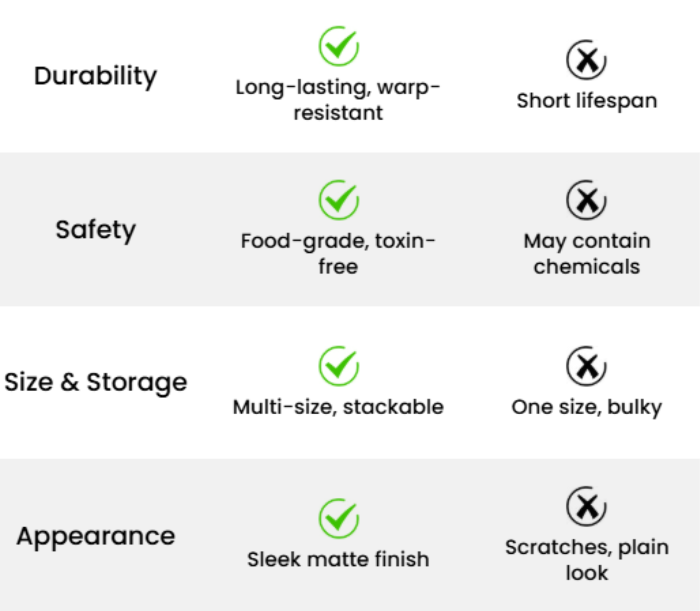This screenshot has width=700, height=611.
Task: Click the Sleek matte finish text
Action: coord(338,559)
